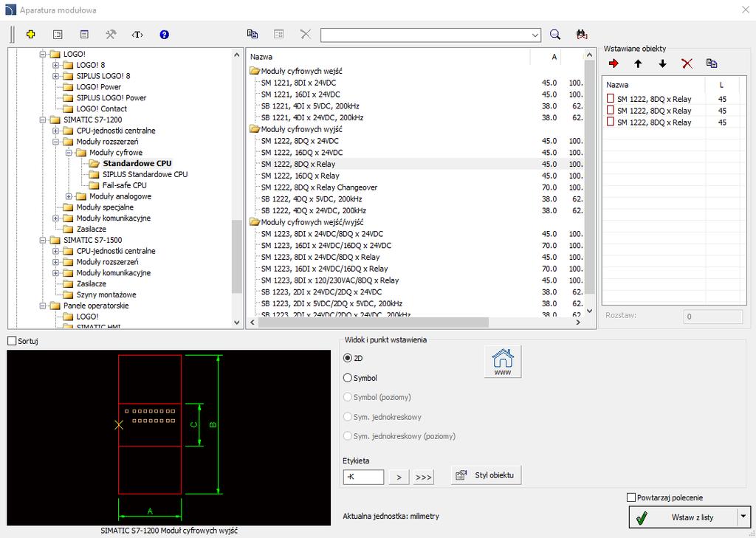Expand the LOGO! 8 tree node
Screen dimensions: 756x538
click(56, 65)
